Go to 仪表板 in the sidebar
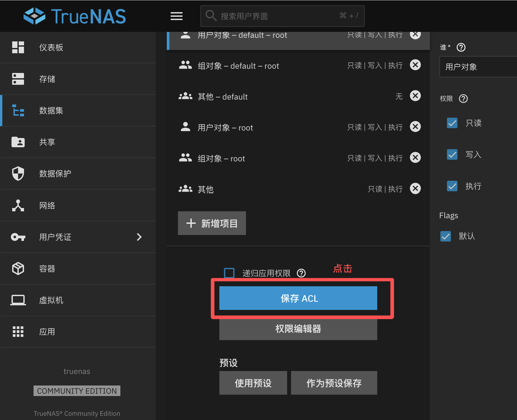This screenshot has height=420, width=517. (51, 48)
